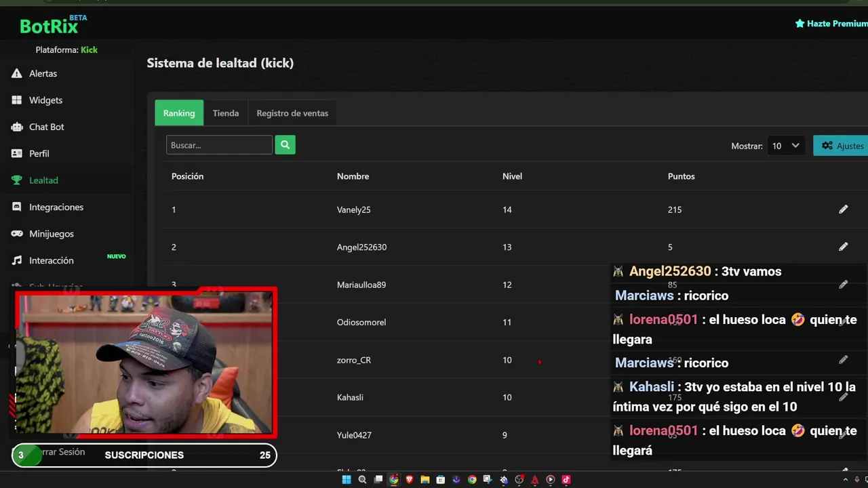868x488 pixels.
Task: Click level 11 in Odiosomorel's row
Action: click(x=507, y=323)
